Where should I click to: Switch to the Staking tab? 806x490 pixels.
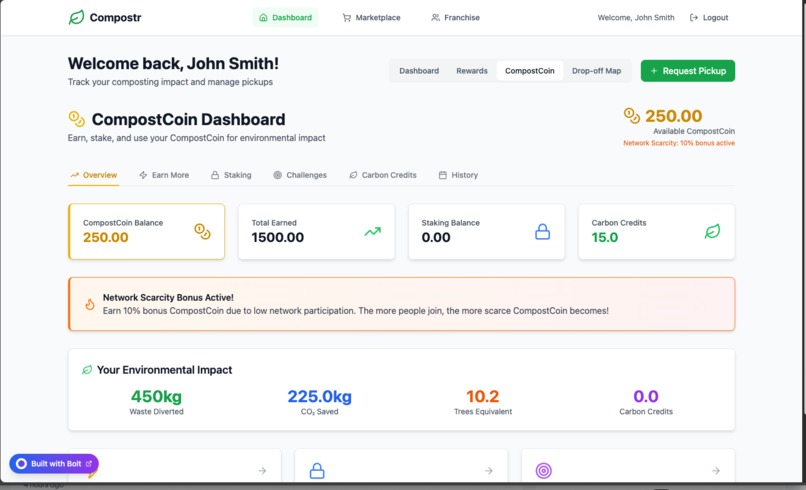tap(231, 175)
